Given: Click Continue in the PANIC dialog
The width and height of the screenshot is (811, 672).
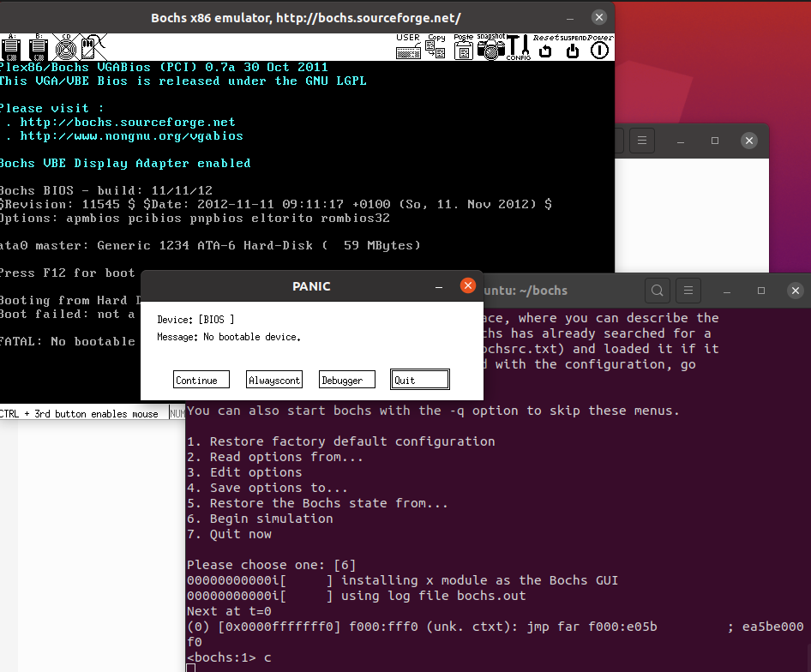Looking at the screenshot, I should tap(201, 380).
